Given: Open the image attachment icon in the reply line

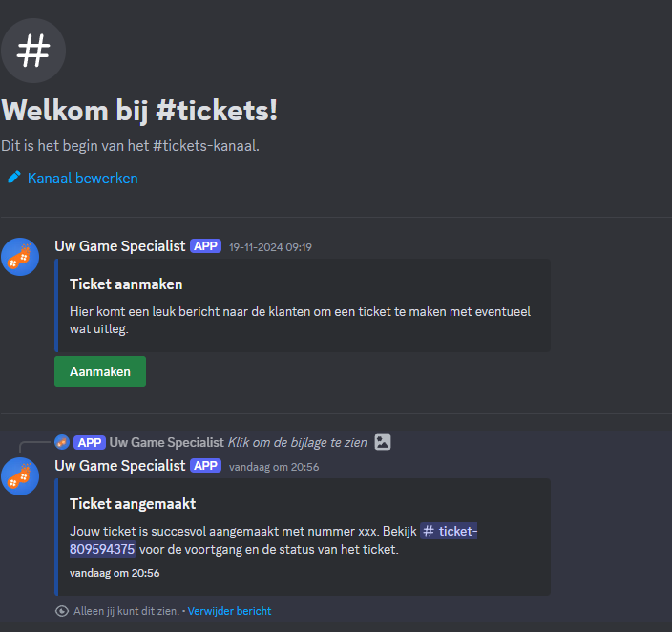Looking at the screenshot, I should (383, 442).
